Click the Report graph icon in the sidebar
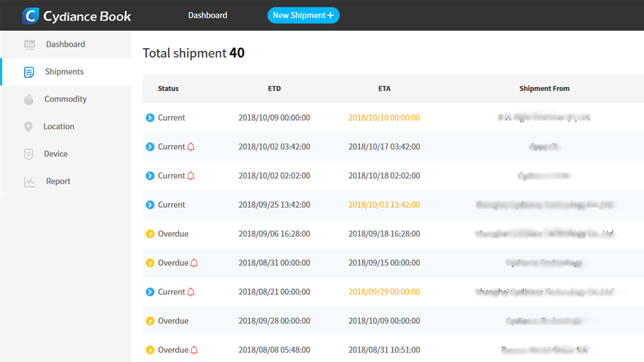 [x=29, y=182]
